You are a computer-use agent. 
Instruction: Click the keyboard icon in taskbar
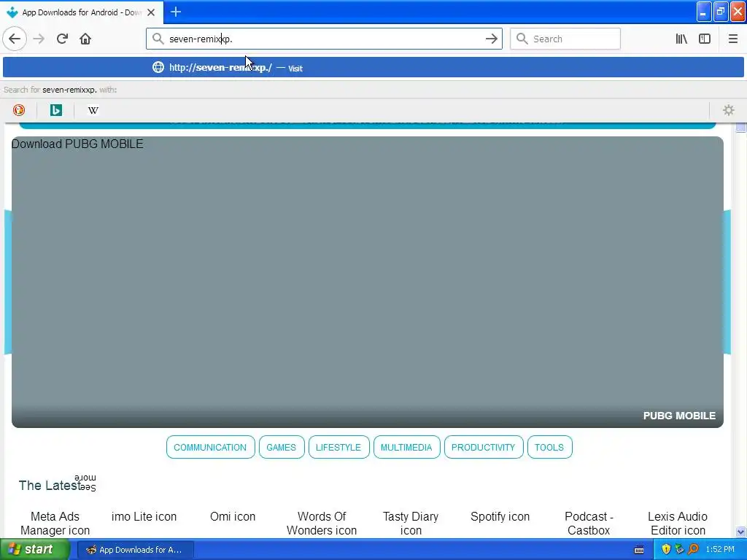(x=639, y=550)
